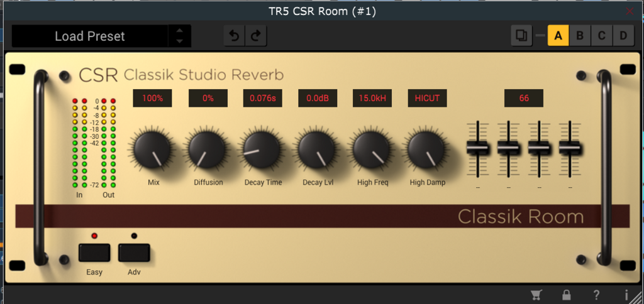Click the info "i" icon

point(626,295)
